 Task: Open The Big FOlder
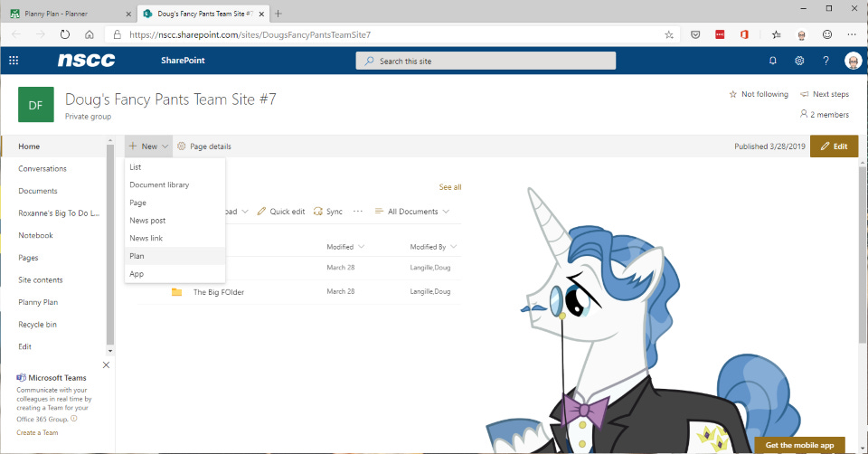tap(219, 292)
